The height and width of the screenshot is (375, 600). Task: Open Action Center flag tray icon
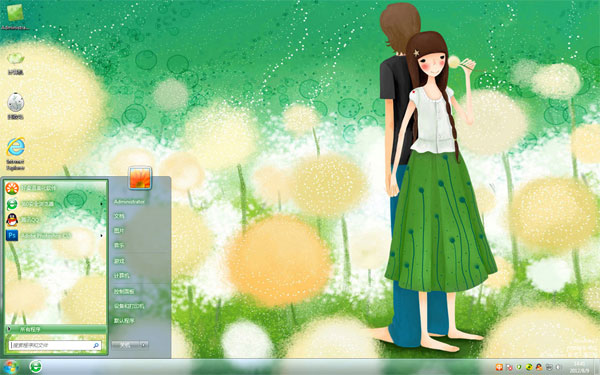click(x=509, y=368)
